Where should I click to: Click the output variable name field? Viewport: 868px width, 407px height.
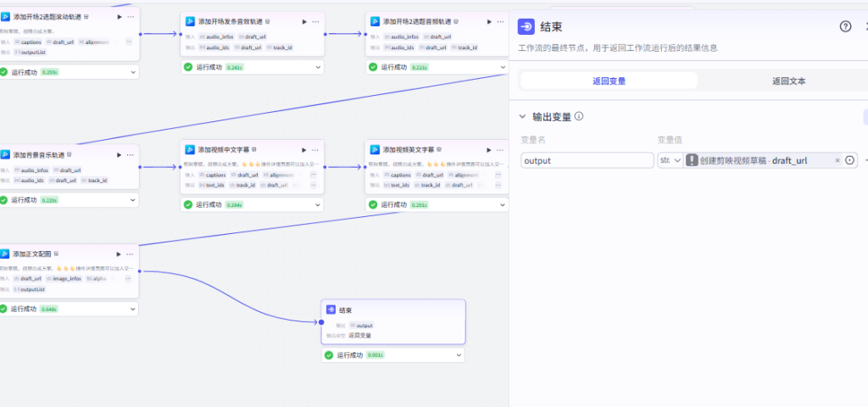pyautogui.click(x=587, y=160)
